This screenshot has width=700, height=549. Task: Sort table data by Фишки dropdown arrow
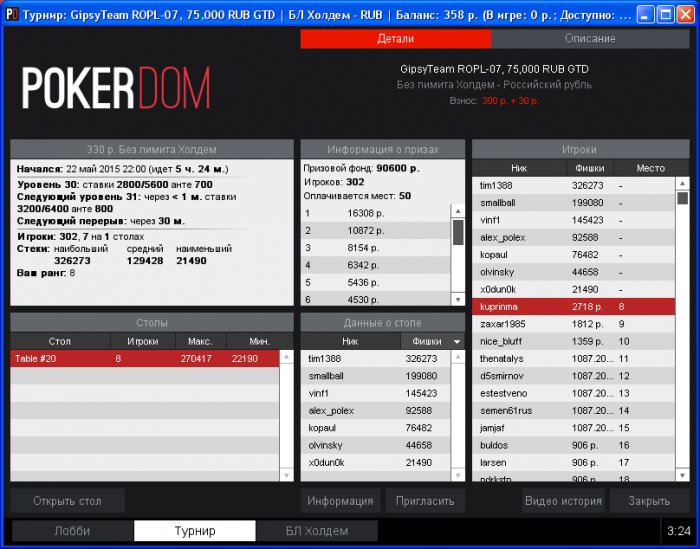point(457,342)
